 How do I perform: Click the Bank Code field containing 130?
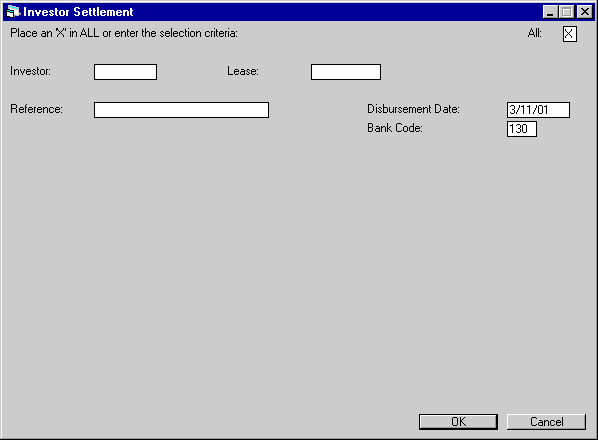(522, 129)
